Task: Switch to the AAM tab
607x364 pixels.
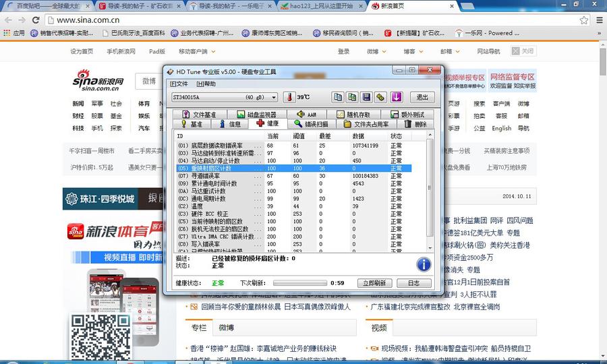Action: tap(307, 115)
